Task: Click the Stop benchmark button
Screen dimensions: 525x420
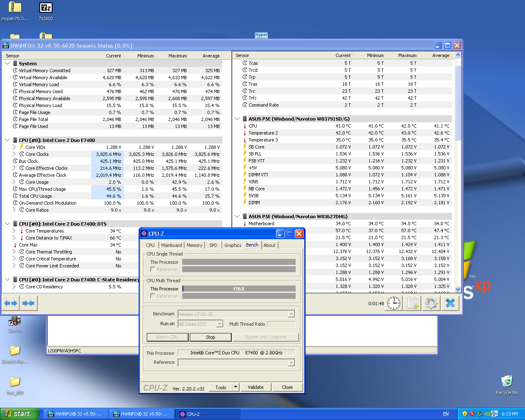Action: (x=210, y=337)
